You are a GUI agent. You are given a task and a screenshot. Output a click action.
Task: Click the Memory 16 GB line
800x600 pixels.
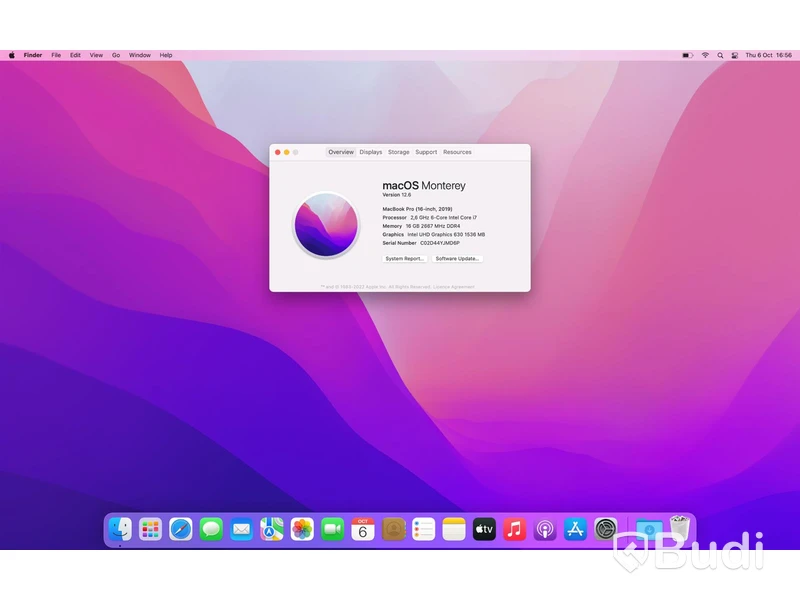pos(421,226)
